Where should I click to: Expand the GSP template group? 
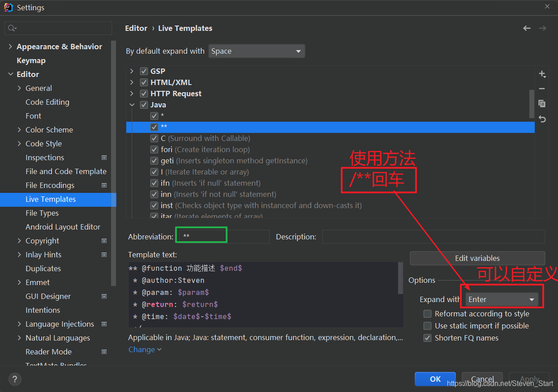click(132, 71)
